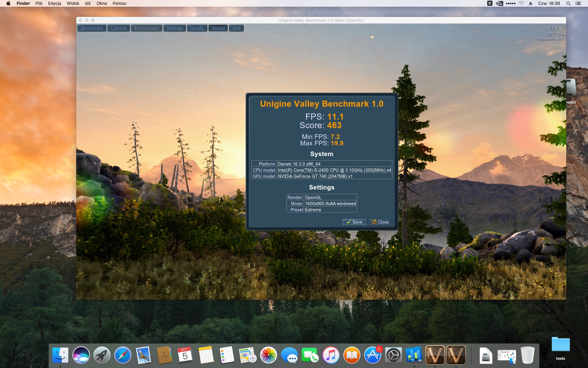The width and height of the screenshot is (588, 368).
Task: Open Photos app from the Dock
Action: [269, 355]
